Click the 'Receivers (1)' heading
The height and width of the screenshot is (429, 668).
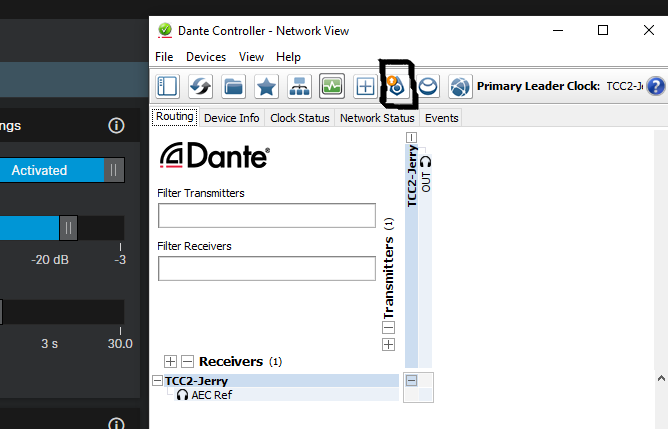[x=240, y=361]
